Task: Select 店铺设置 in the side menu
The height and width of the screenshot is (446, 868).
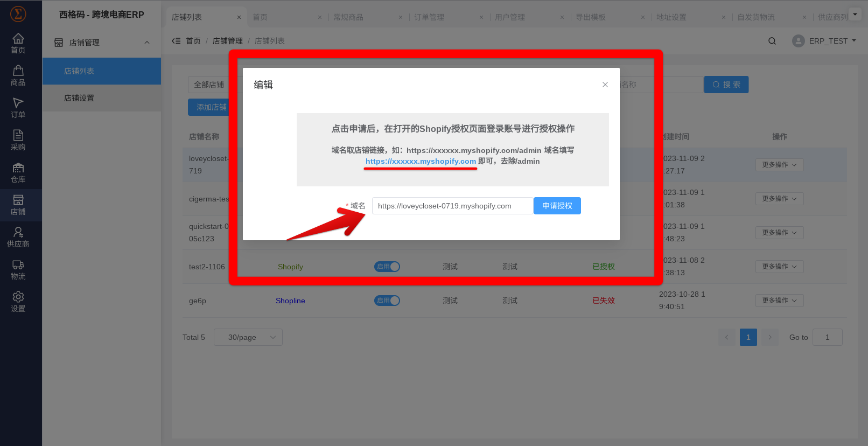Action: click(x=102, y=98)
